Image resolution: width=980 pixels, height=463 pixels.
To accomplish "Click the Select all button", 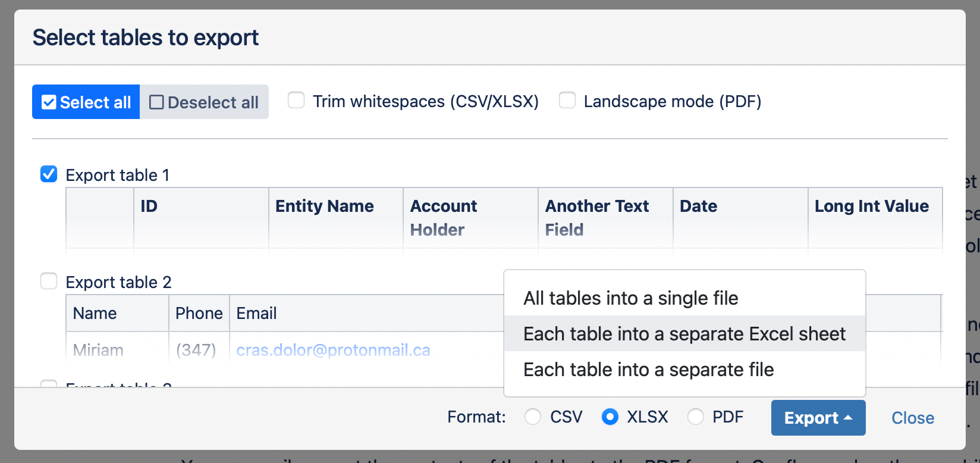I will point(86,102).
